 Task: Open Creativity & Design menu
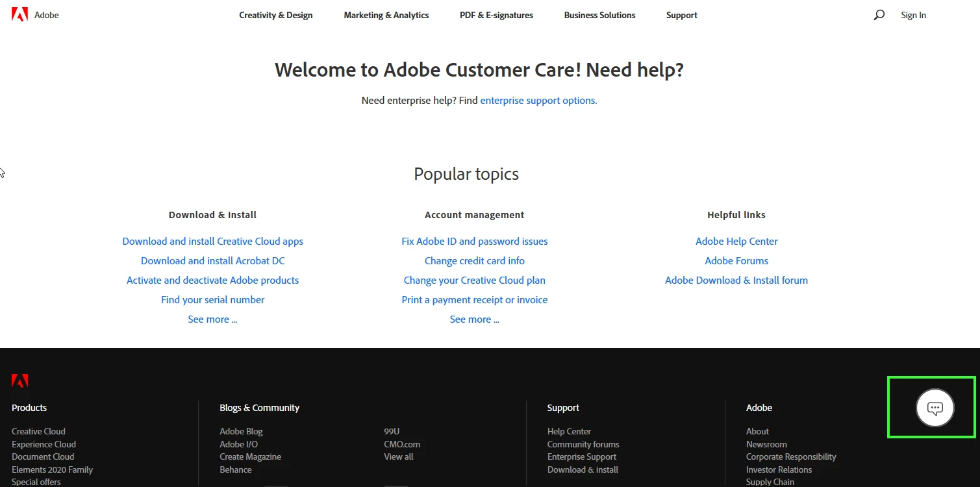pyautogui.click(x=276, y=15)
